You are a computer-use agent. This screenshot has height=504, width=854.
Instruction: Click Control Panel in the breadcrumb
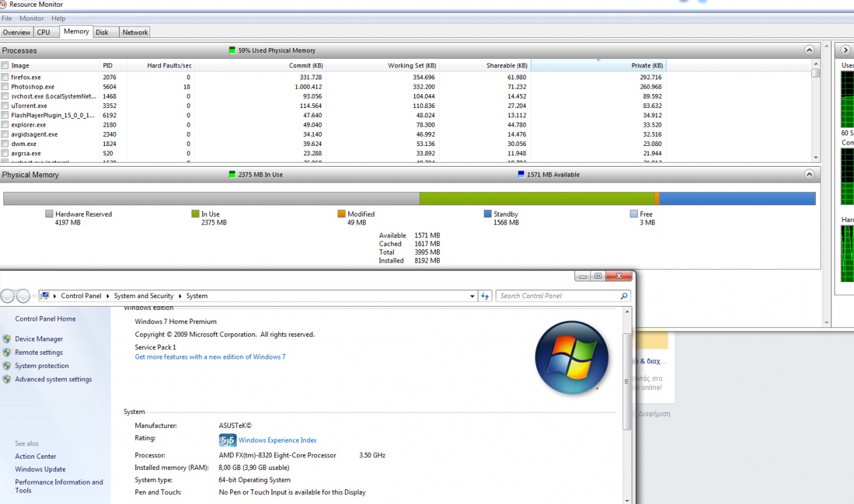81,296
